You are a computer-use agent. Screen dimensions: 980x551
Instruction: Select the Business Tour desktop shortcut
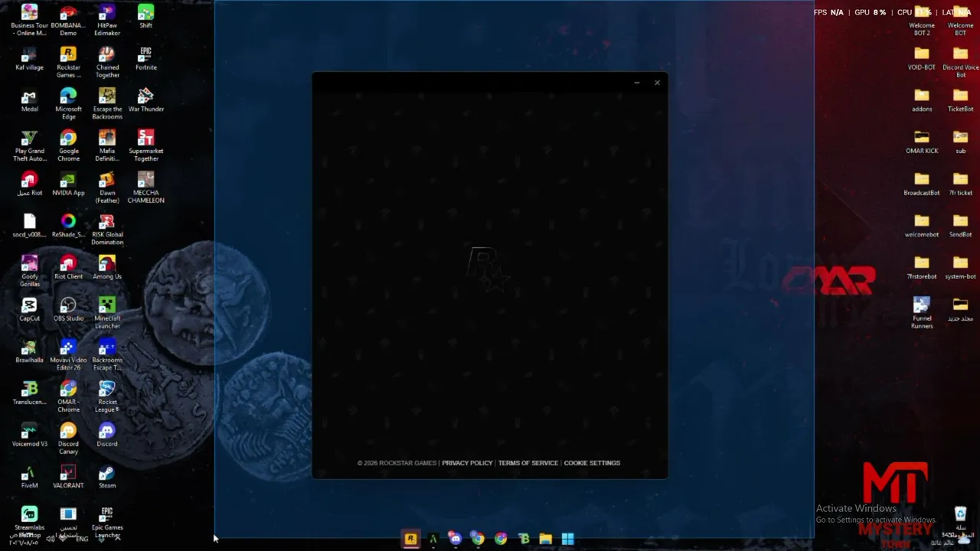tap(29, 20)
